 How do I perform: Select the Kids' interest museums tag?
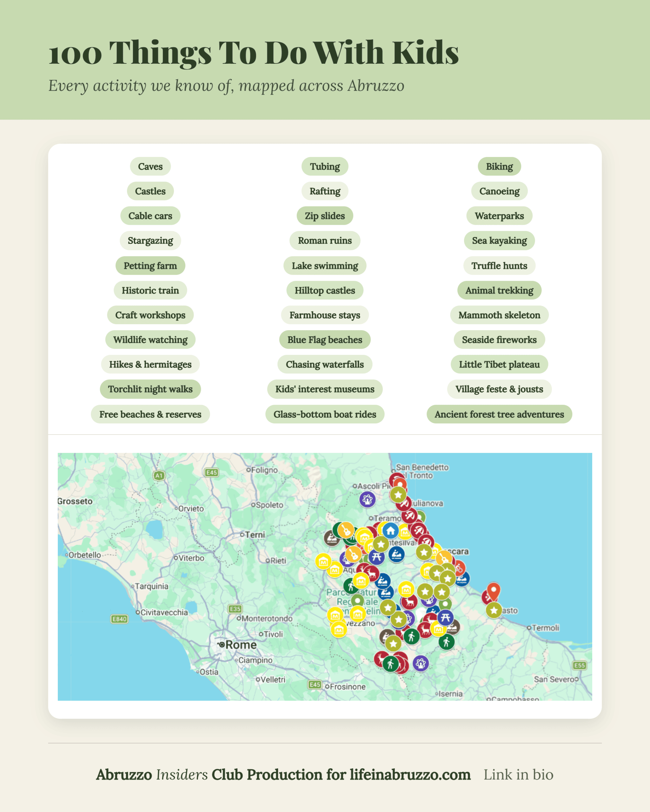point(325,389)
